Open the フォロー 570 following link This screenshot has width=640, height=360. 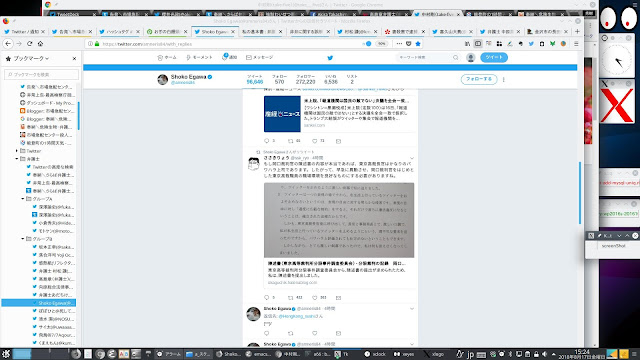click(279, 79)
